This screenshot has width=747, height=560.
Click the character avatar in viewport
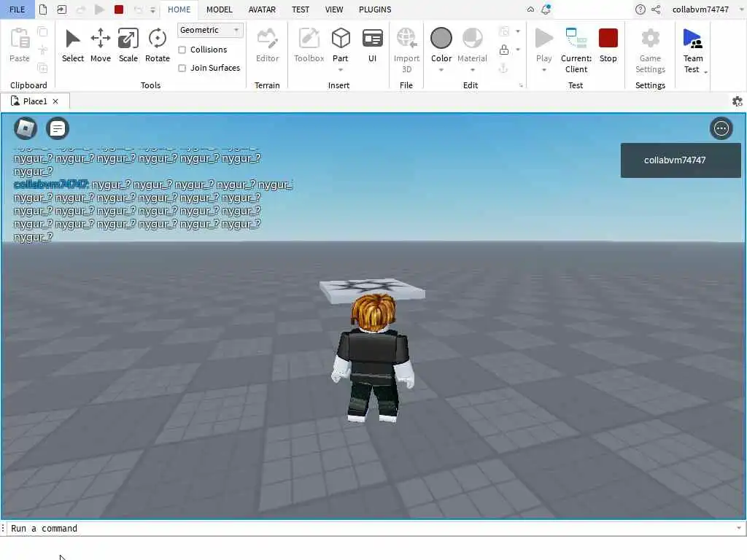(x=373, y=358)
